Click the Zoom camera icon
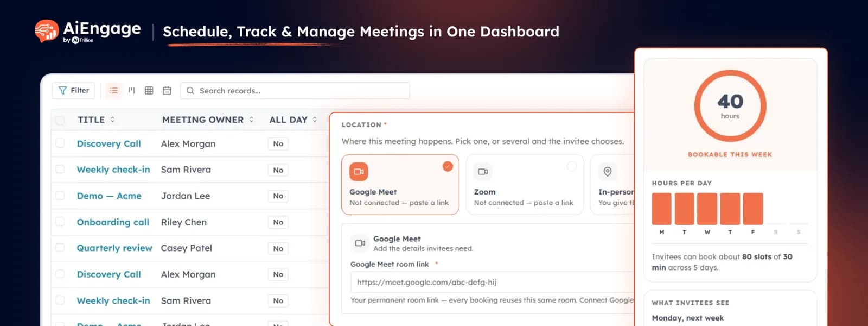 (483, 172)
